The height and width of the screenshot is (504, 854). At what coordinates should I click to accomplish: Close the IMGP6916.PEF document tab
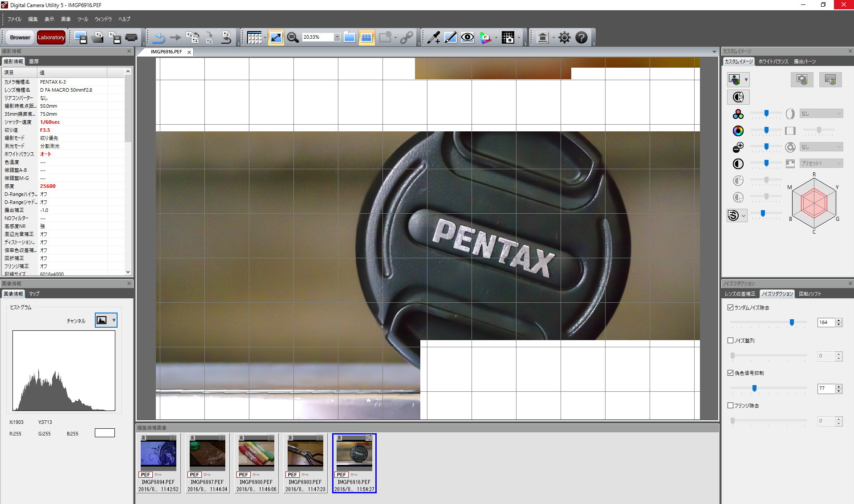click(189, 52)
